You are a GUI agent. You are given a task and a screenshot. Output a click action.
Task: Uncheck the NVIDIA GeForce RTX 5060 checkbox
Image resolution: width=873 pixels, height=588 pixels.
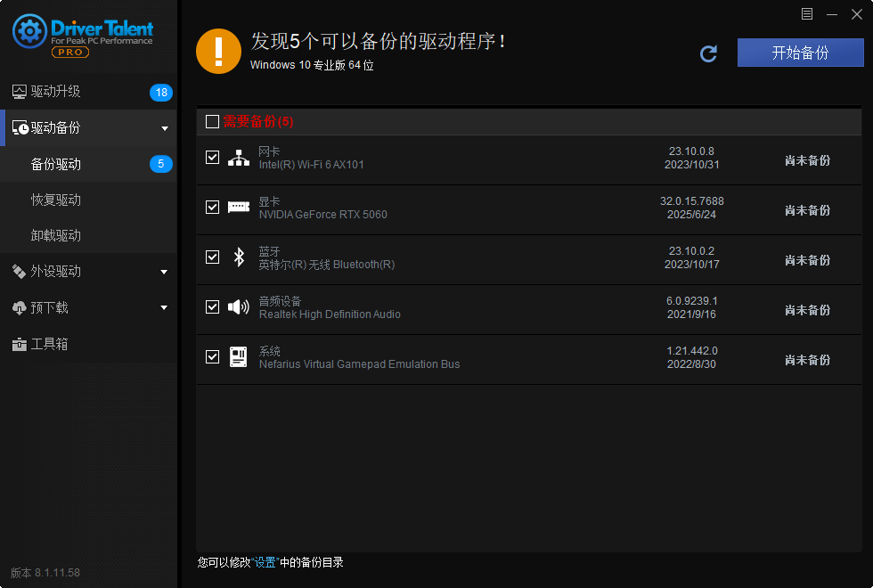click(x=213, y=208)
